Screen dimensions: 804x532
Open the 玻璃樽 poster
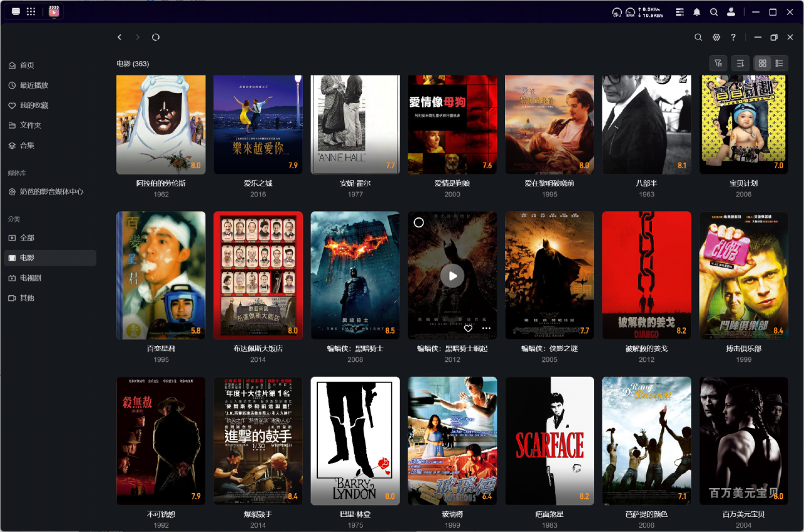[x=452, y=441]
